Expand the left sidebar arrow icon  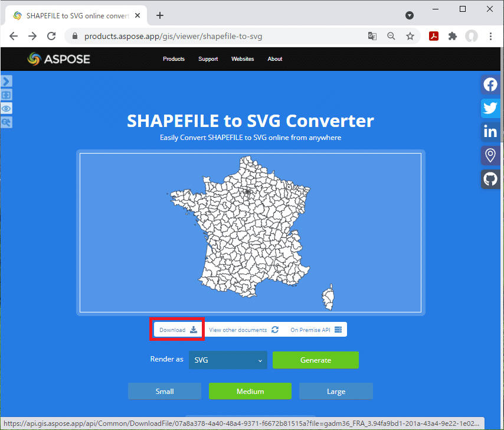pos(6,82)
